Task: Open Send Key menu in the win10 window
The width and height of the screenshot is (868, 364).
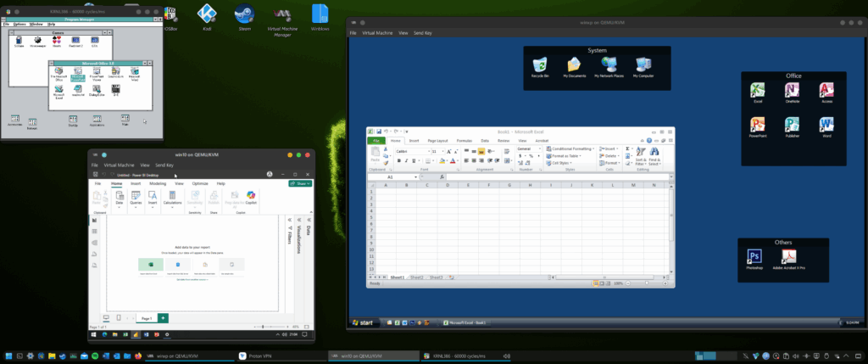Action: (x=164, y=165)
